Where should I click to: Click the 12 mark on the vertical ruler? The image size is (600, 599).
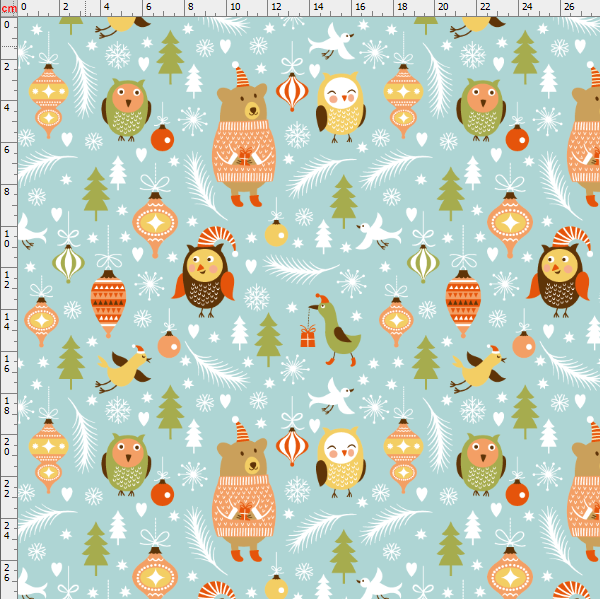pyautogui.click(x=7, y=279)
